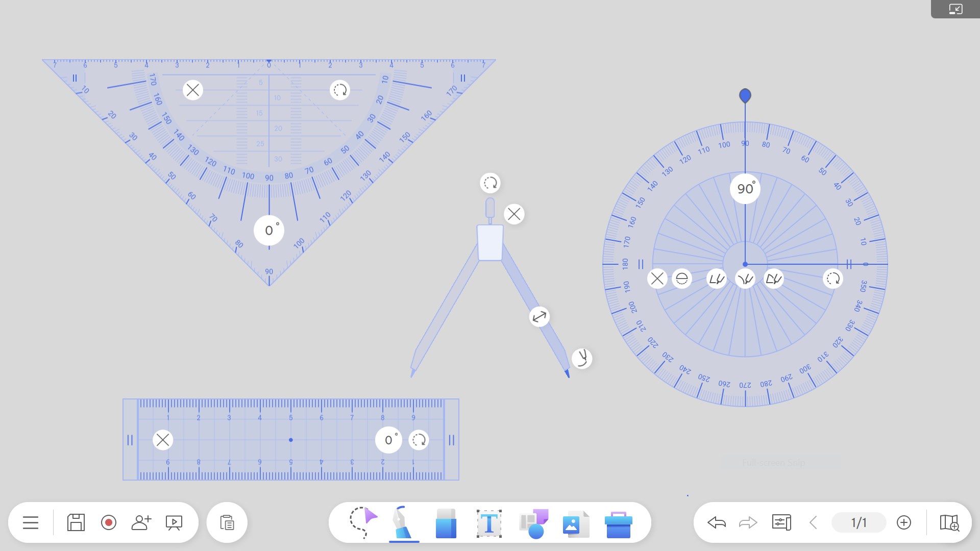Viewport: 980px width, 551px height.
Task: Select the lasso selection tool
Action: click(x=362, y=522)
